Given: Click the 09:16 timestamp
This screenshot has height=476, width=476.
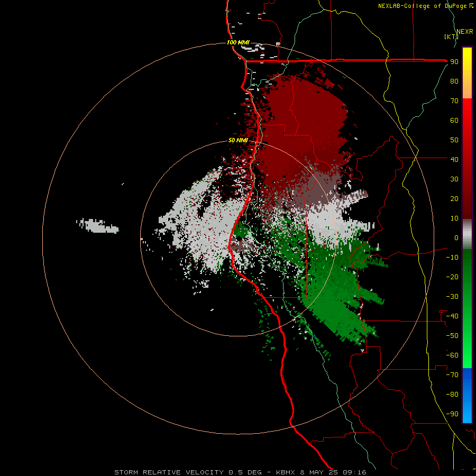Looking at the screenshot, I should pos(354,472).
